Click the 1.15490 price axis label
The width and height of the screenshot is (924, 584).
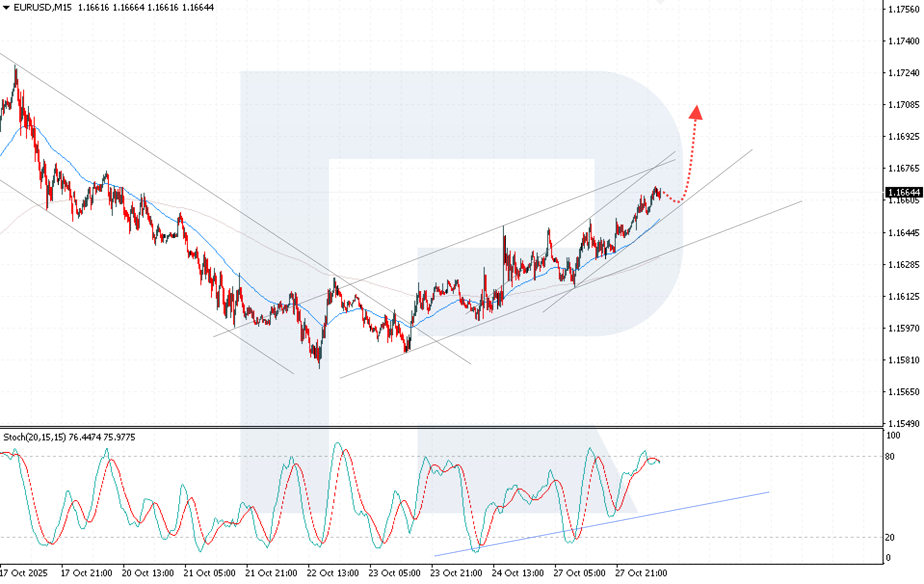pyautogui.click(x=904, y=424)
